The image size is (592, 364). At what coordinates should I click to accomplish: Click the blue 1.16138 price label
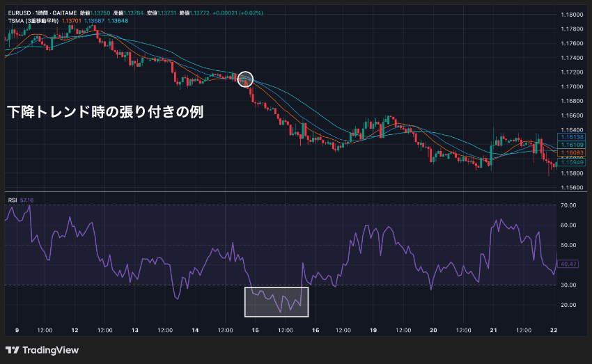[x=572, y=137]
